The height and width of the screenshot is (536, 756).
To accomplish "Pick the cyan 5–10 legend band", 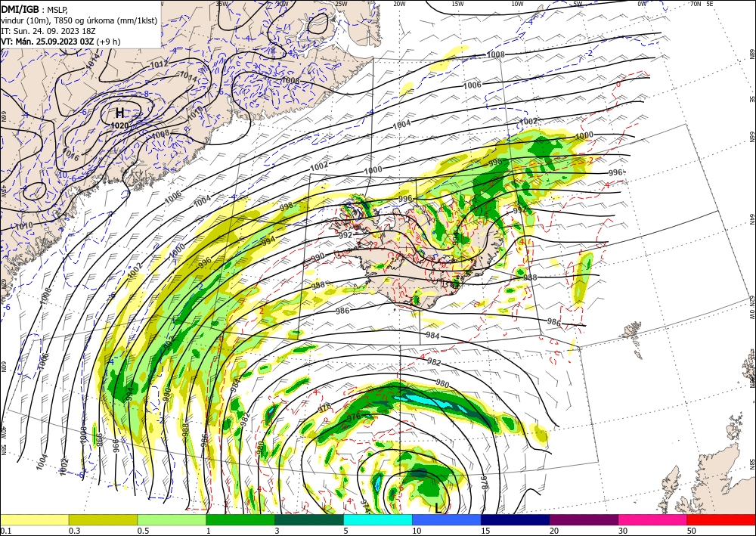I will [x=378, y=519].
